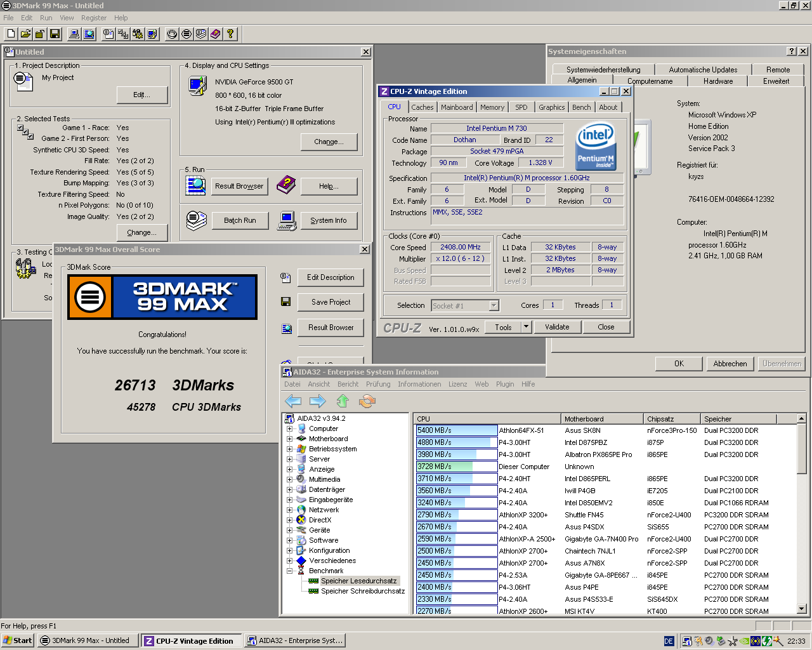Click the Save Project button
The height and width of the screenshot is (650, 812).
point(331,302)
